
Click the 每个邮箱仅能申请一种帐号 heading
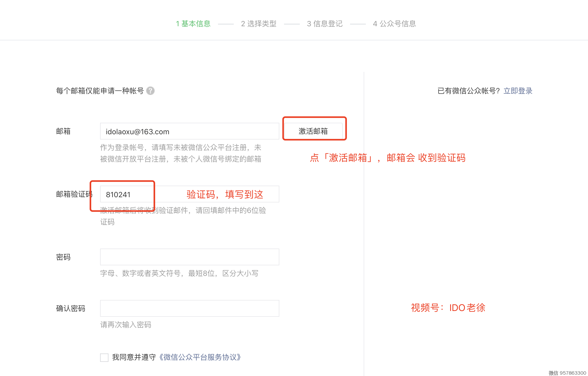[100, 91]
